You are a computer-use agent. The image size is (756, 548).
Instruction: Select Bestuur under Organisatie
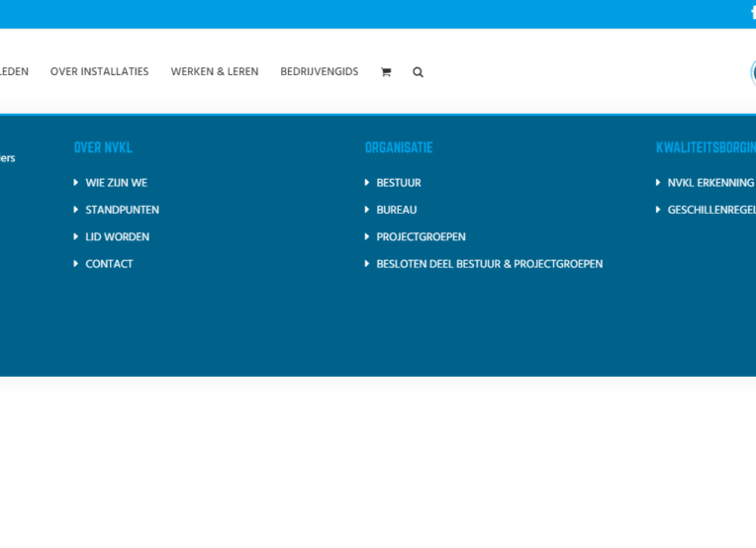coord(398,183)
